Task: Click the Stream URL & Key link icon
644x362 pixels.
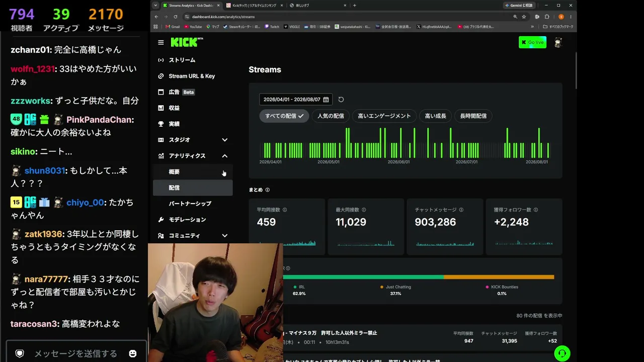Action: (x=160, y=76)
